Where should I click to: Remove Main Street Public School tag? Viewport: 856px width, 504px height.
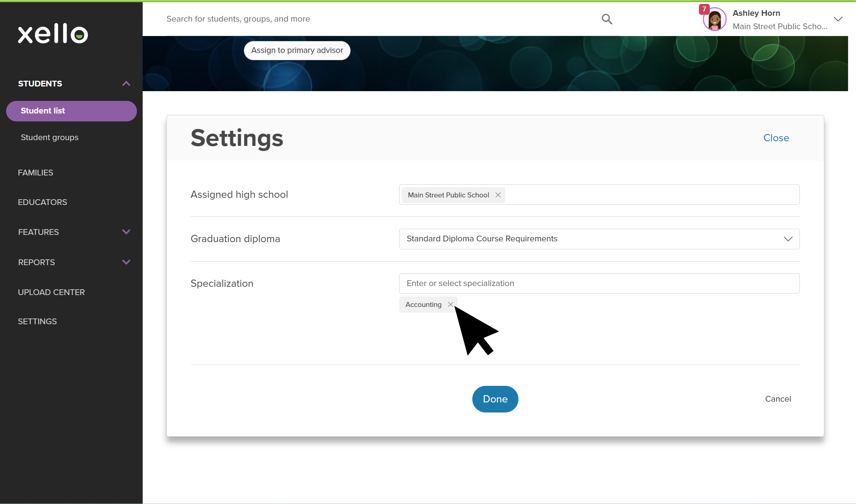tap(498, 195)
